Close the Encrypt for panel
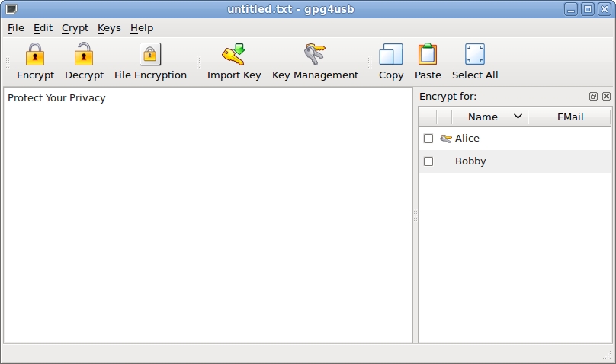Screen dimensions: 616x364 (607, 97)
